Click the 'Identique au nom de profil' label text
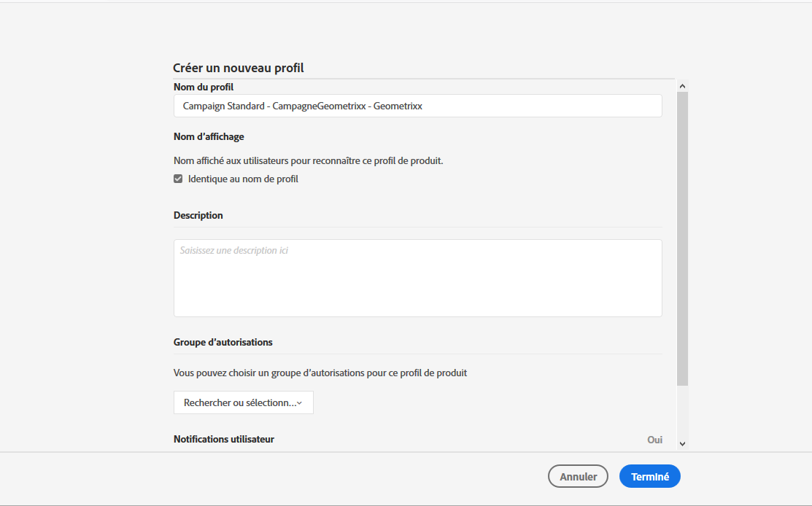812x506 pixels. pyautogui.click(x=243, y=179)
